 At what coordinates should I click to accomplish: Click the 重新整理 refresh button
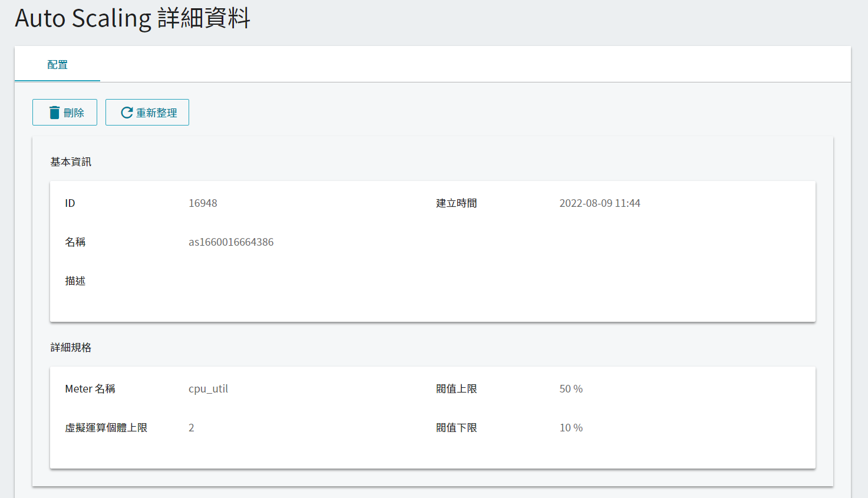[147, 113]
